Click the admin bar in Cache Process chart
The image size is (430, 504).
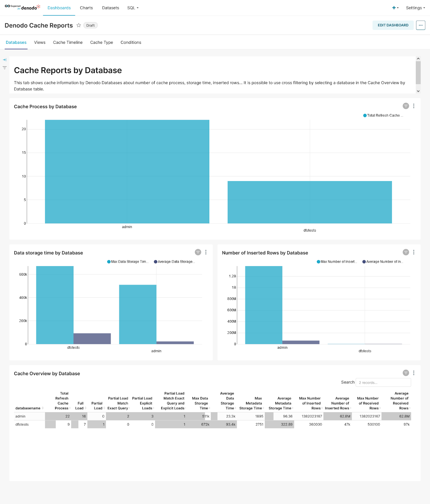coord(127,172)
